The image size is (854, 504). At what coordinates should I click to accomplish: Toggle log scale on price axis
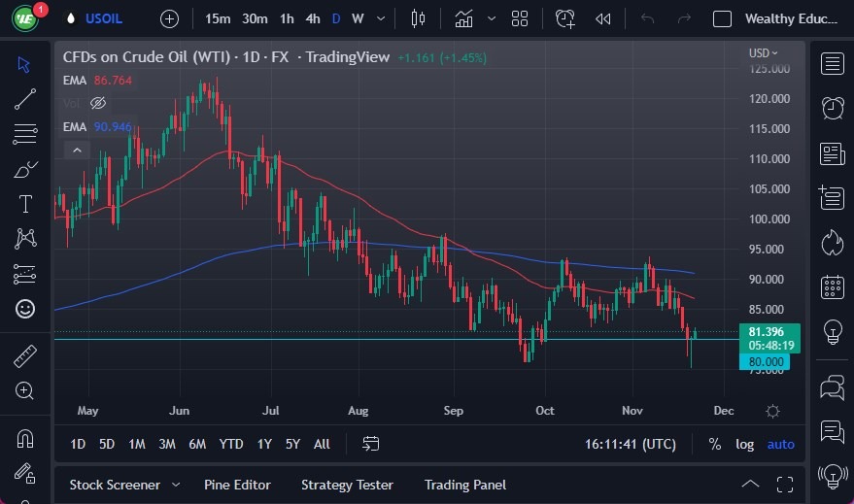point(744,444)
